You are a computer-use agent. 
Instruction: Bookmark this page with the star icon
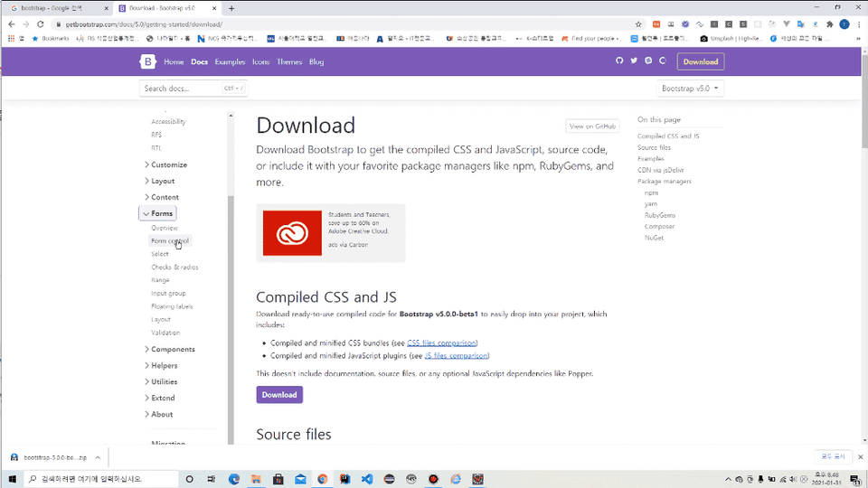(x=638, y=24)
